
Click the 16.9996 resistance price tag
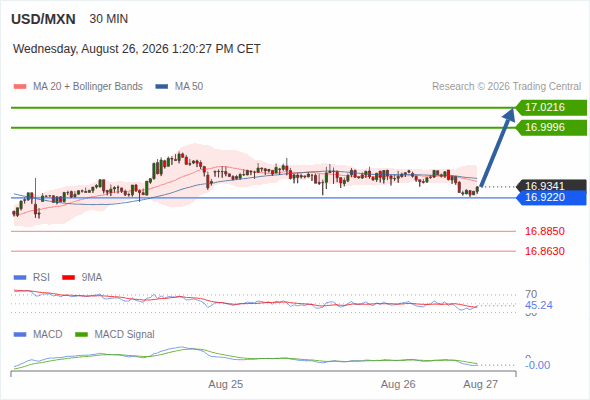tap(551, 128)
